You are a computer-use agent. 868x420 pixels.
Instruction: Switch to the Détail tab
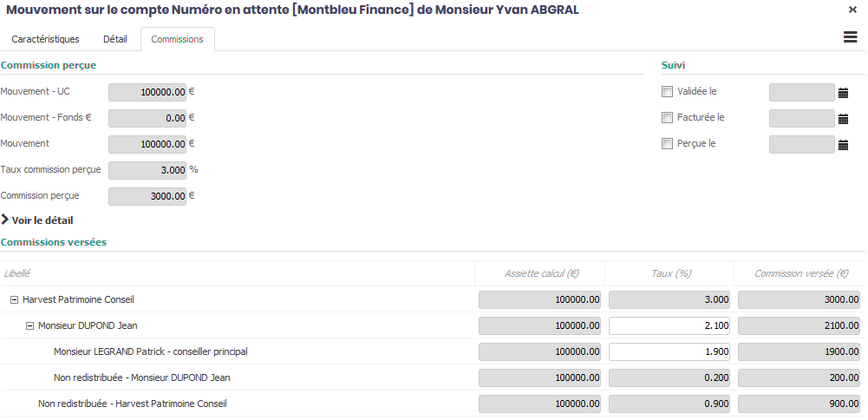point(114,39)
